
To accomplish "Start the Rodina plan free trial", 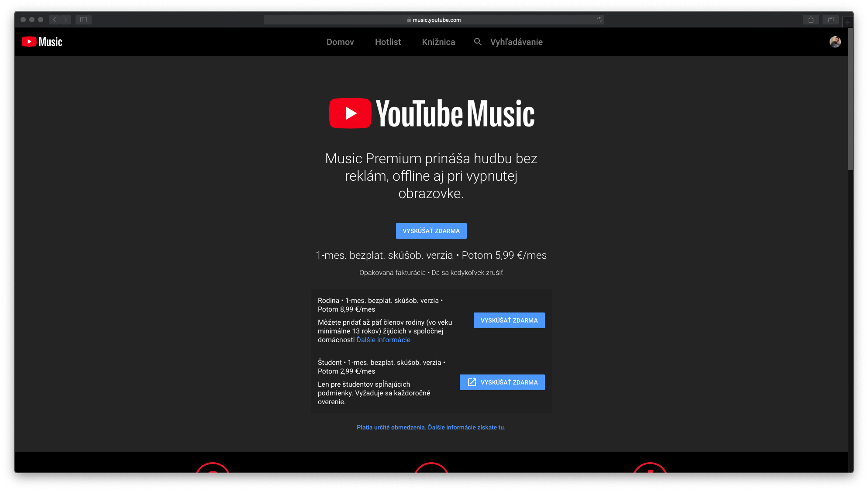I will coord(509,320).
